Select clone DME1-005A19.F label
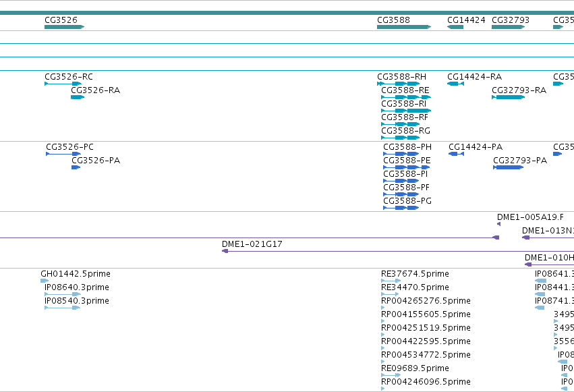Image resolution: width=574 pixels, height=392 pixels. pos(530,217)
